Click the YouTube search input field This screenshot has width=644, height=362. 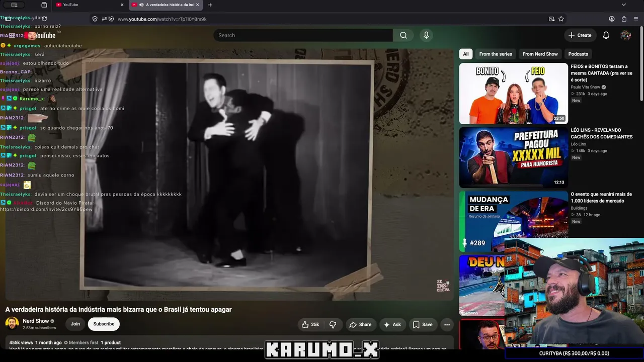[303, 35]
